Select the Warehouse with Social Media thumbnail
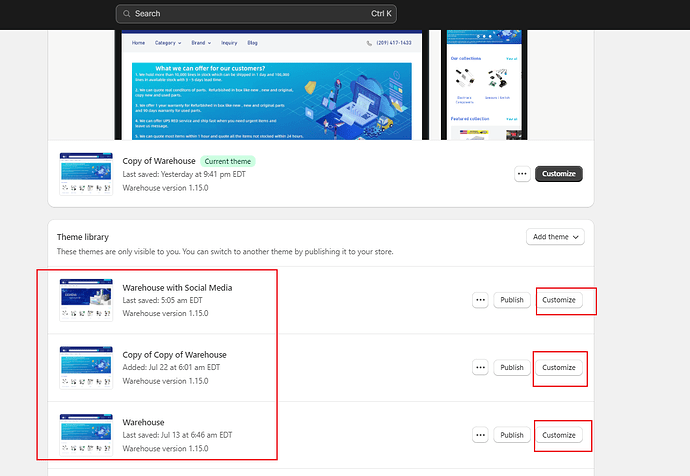 (86, 300)
